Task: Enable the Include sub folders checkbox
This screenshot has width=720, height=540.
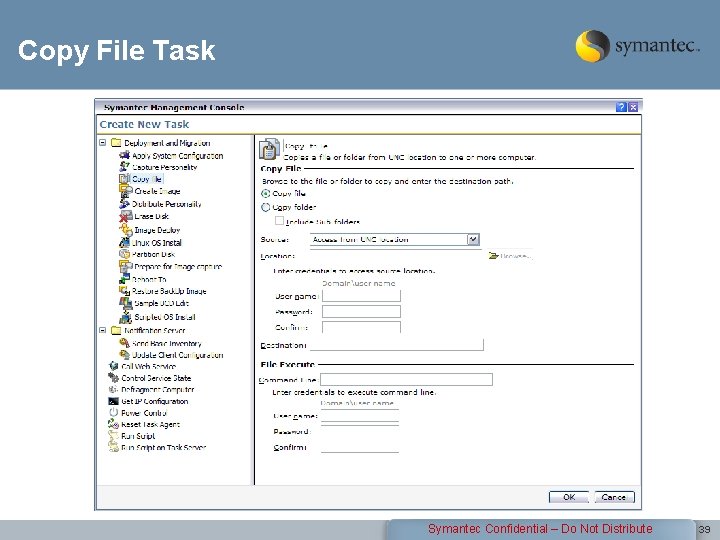Action: pos(279,221)
